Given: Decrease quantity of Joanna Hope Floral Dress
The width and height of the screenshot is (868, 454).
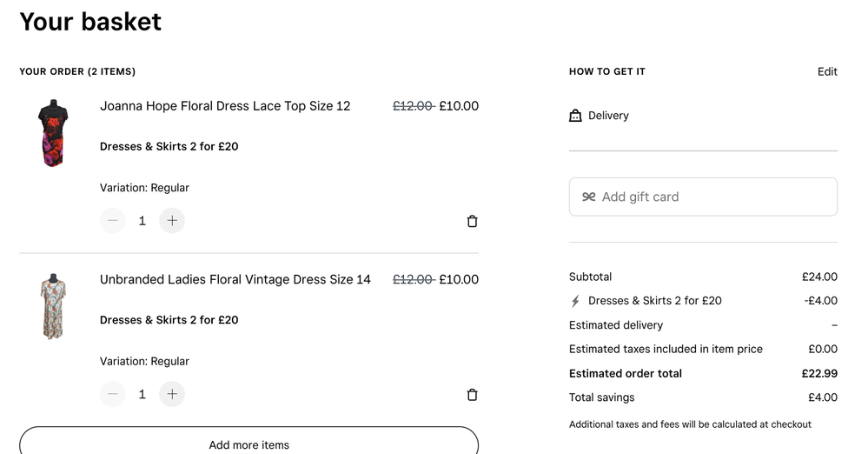Looking at the screenshot, I should click(x=113, y=221).
